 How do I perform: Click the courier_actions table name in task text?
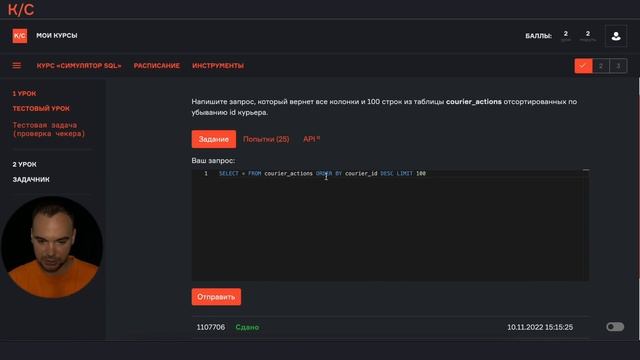pyautogui.click(x=473, y=102)
